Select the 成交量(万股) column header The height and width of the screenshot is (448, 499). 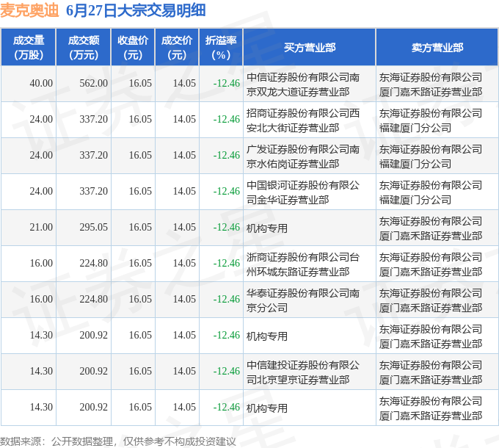[x=29, y=47]
